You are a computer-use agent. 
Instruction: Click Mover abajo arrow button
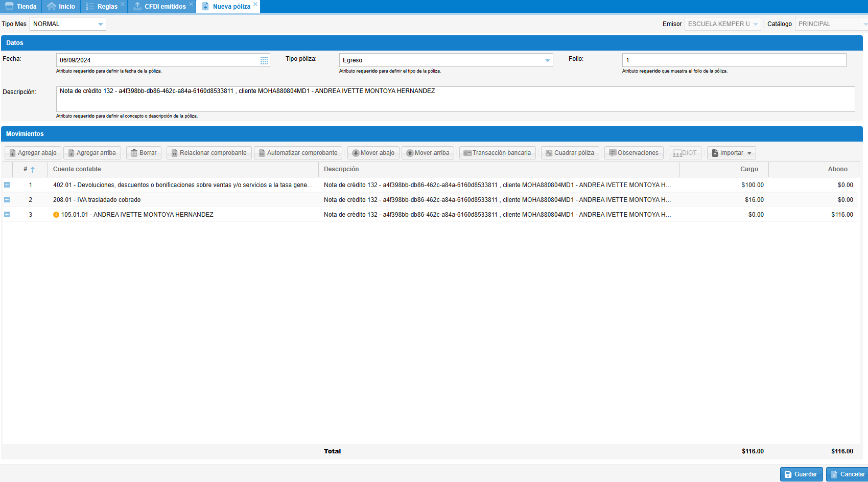[x=373, y=153]
